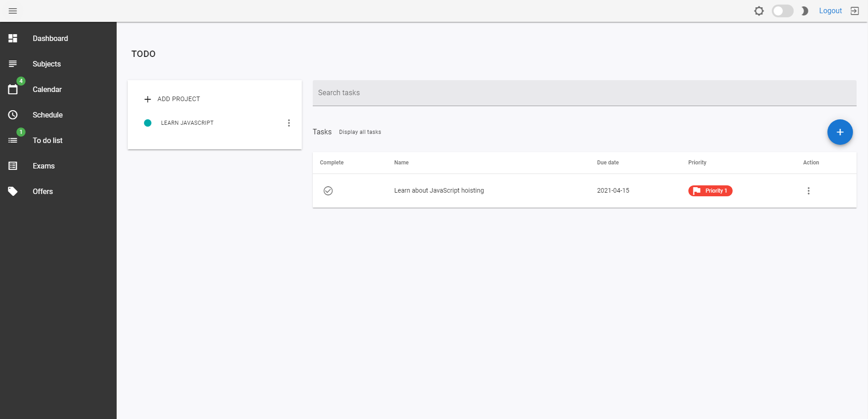The height and width of the screenshot is (419, 868).
Task: Click task name Learn about JavaScript hoisting
Action: click(439, 191)
